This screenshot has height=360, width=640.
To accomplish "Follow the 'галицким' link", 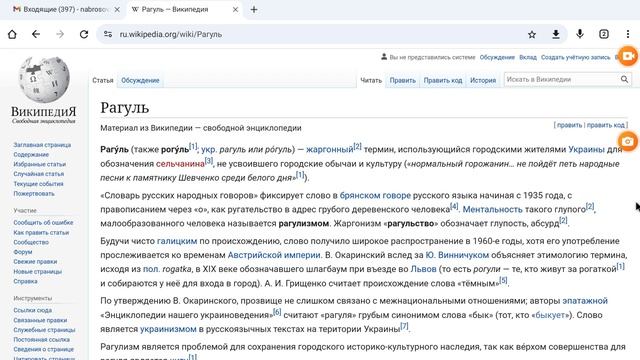I will coord(177,241).
